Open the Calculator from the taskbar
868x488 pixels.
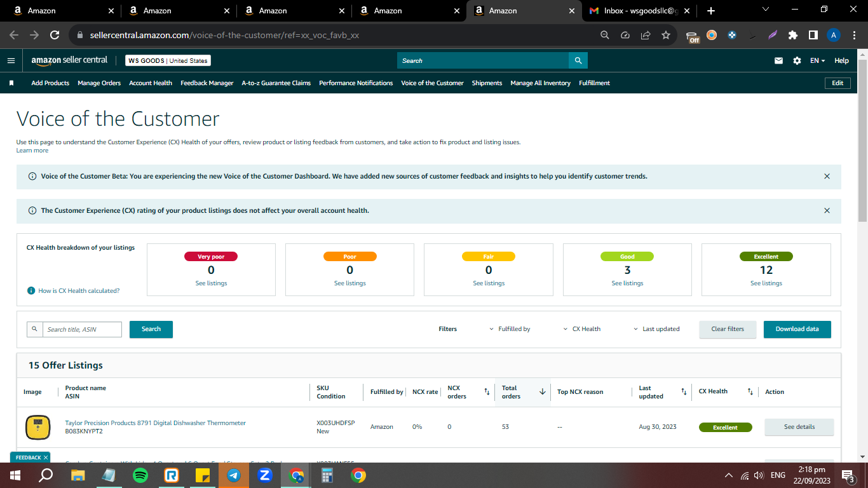(x=327, y=475)
